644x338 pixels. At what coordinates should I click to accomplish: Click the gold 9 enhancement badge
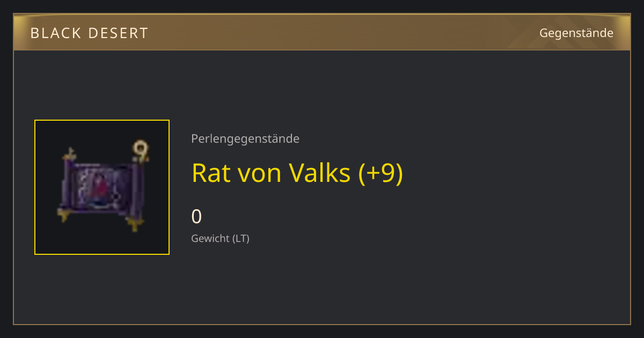pyautogui.click(x=140, y=152)
